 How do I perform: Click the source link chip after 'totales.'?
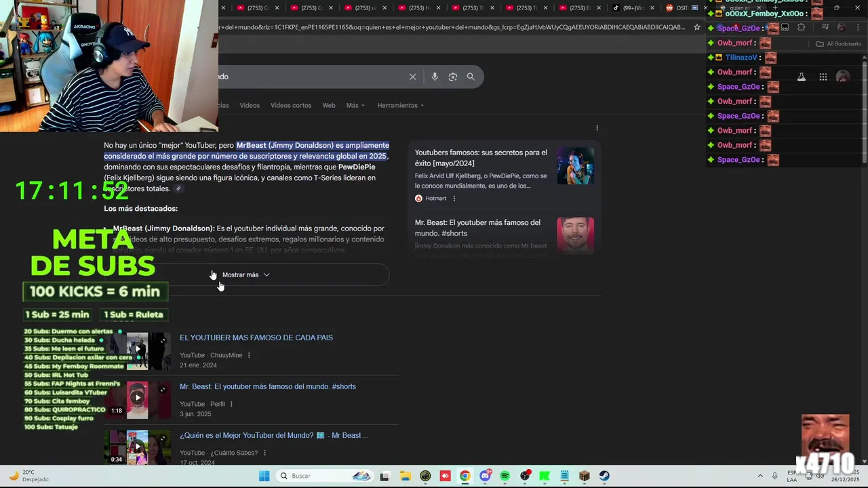[178, 189]
